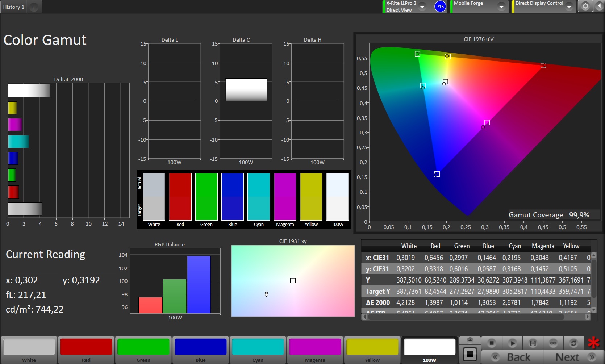
Task: Expand the X-Rite i1Pro 3 meter dropdown
Action: [x=422, y=7]
